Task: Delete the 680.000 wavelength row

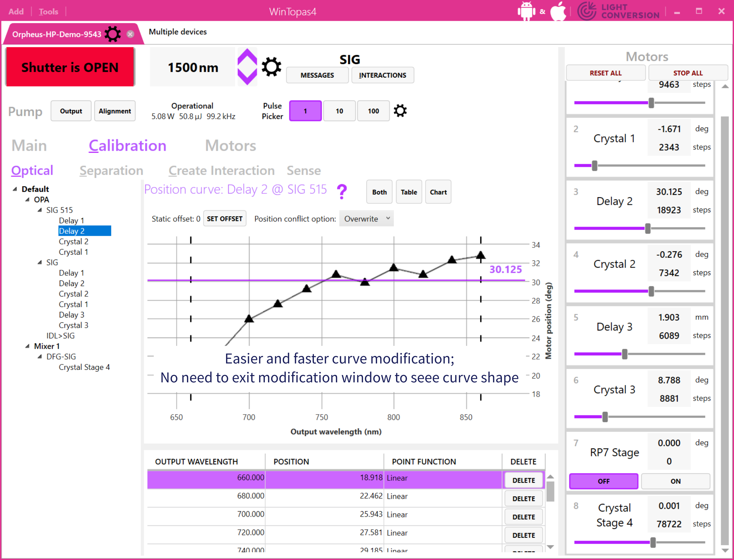Action: point(523,499)
